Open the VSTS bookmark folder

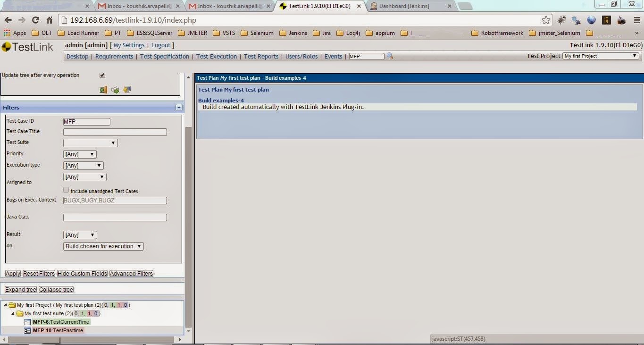click(224, 33)
